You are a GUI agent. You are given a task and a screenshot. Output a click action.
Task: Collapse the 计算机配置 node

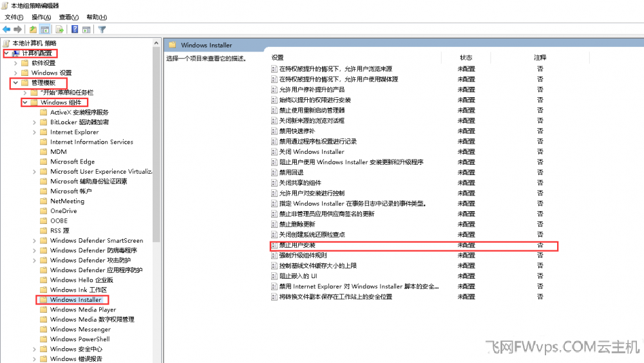[6, 53]
